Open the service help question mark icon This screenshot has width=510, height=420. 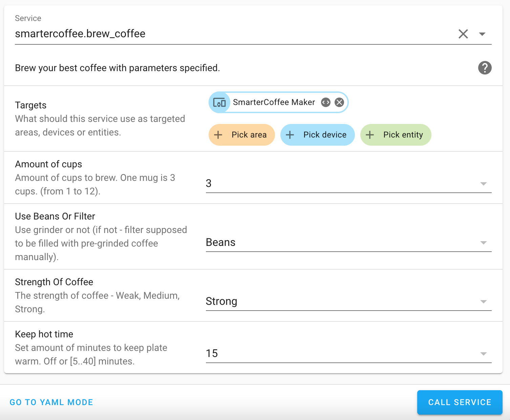click(x=485, y=68)
